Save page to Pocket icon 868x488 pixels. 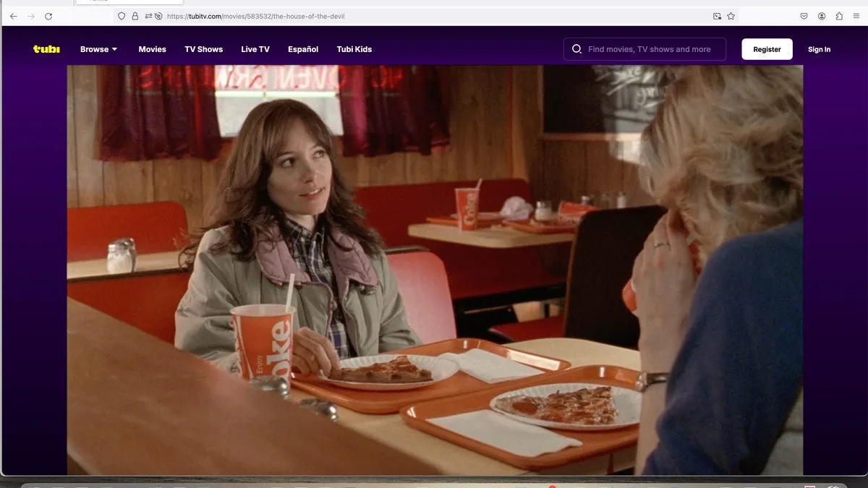(804, 16)
